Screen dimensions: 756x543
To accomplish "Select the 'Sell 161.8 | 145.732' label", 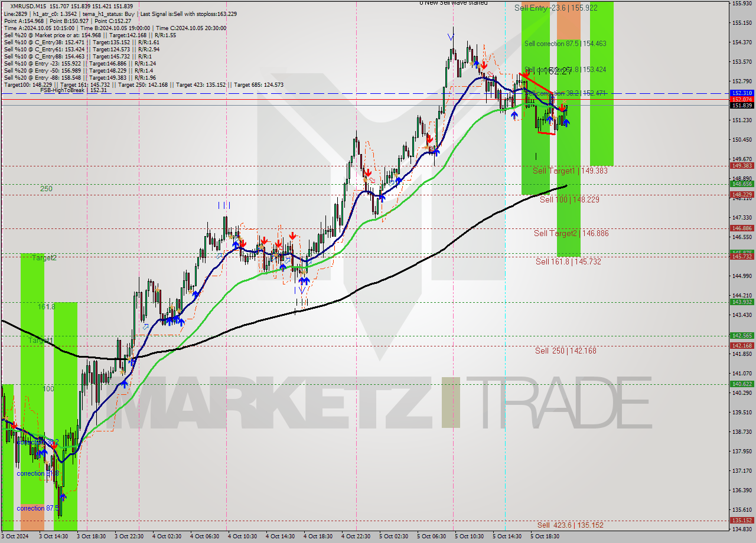I will tap(568, 261).
